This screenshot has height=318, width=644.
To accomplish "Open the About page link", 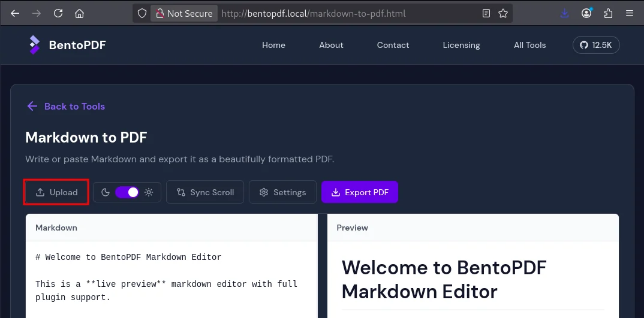I will (x=331, y=45).
